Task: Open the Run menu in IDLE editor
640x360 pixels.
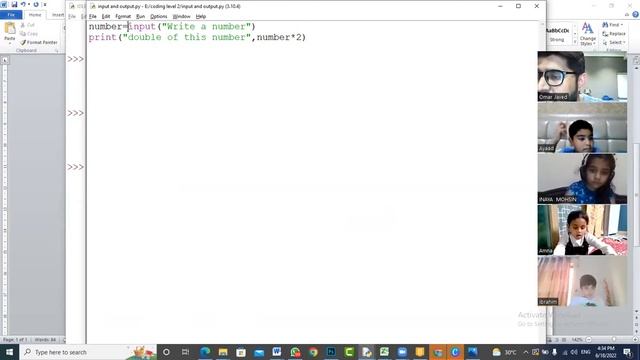Action: (140, 16)
